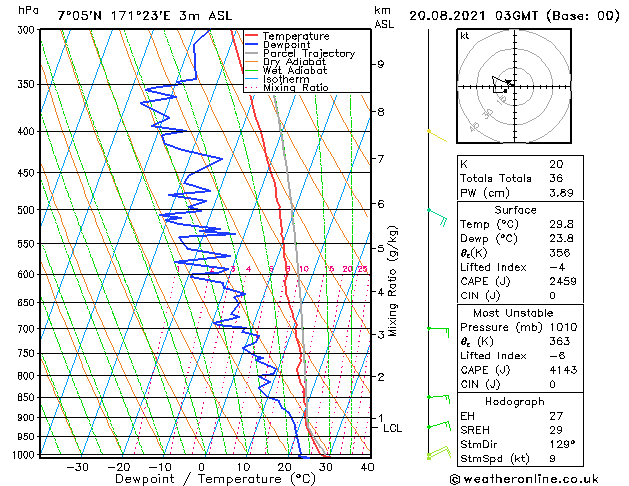Click the cyan wind barb at 500 hPa
The width and height of the screenshot is (629, 486).
pos(436,212)
